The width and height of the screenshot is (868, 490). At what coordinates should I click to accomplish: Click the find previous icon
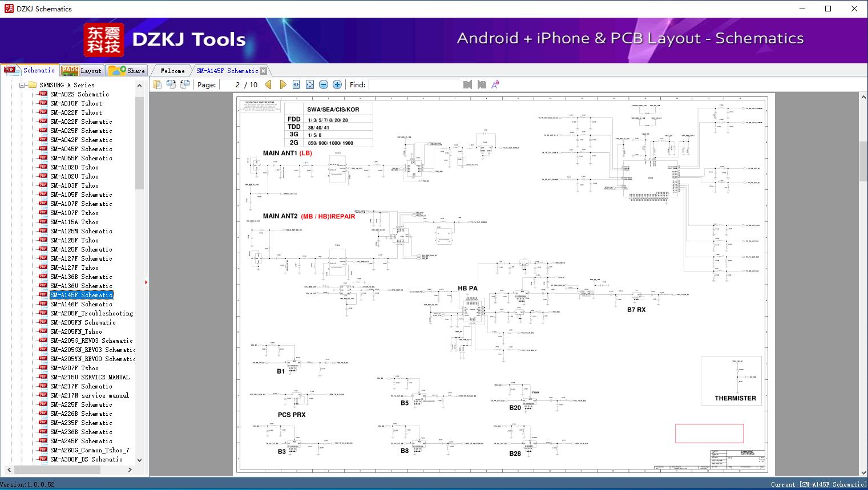(467, 84)
